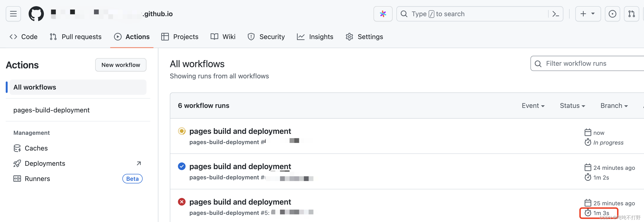Click the Deployments external link arrow
The height and width of the screenshot is (222, 644).
(x=139, y=164)
